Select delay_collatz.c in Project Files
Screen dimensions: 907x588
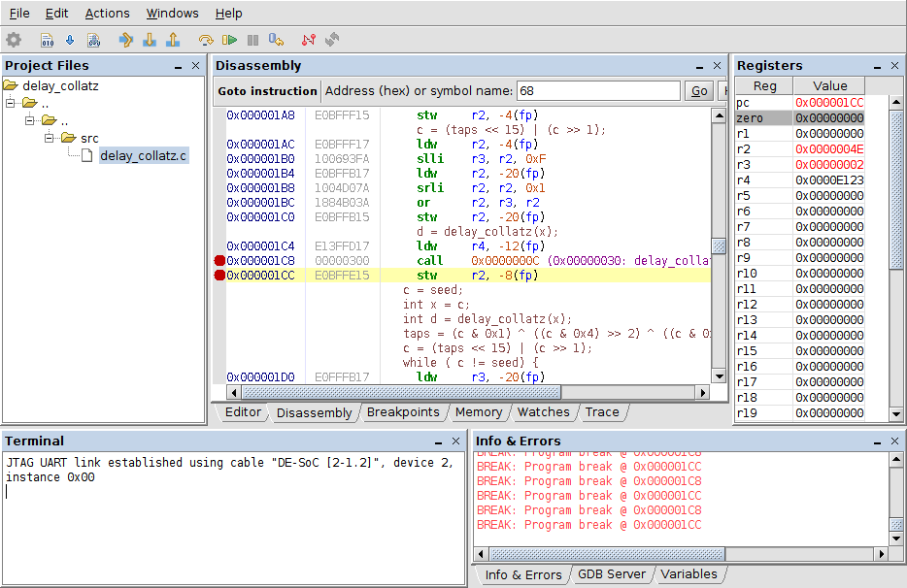click(x=144, y=155)
